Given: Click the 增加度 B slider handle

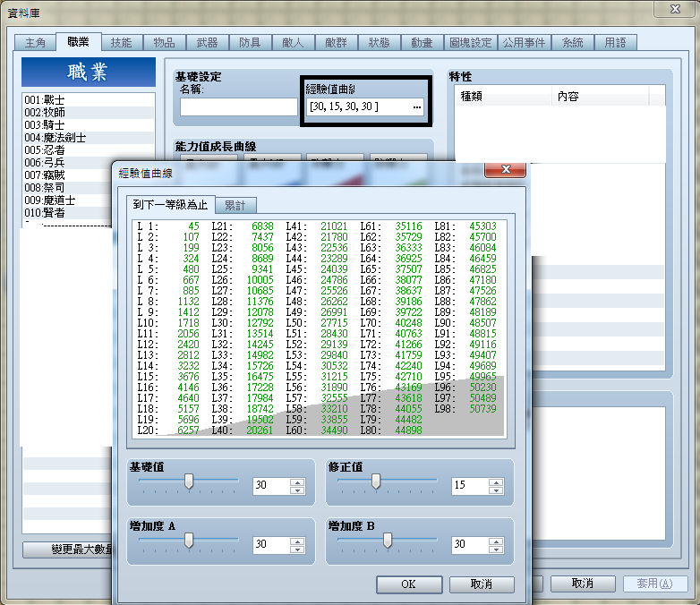Looking at the screenshot, I should [388, 541].
